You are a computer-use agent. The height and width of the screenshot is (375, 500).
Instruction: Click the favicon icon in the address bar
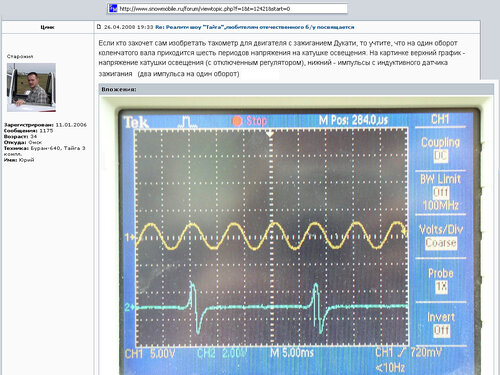113,9
